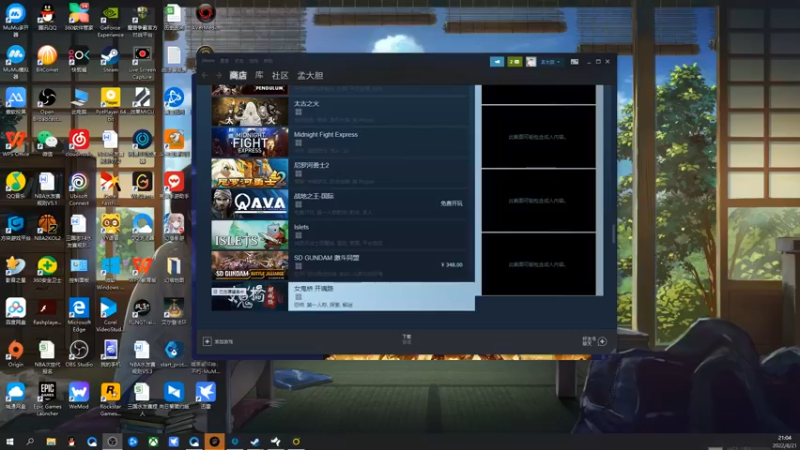Image resolution: width=800 pixels, height=450 pixels.
Task: Open the Steam desktop shortcut
Action: tap(111, 59)
